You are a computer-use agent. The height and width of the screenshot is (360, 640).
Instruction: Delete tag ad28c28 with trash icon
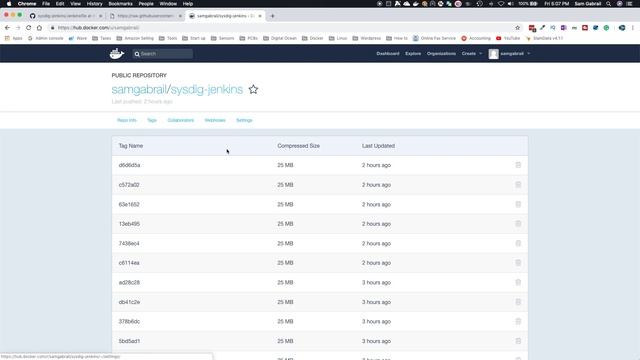pyautogui.click(x=518, y=282)
